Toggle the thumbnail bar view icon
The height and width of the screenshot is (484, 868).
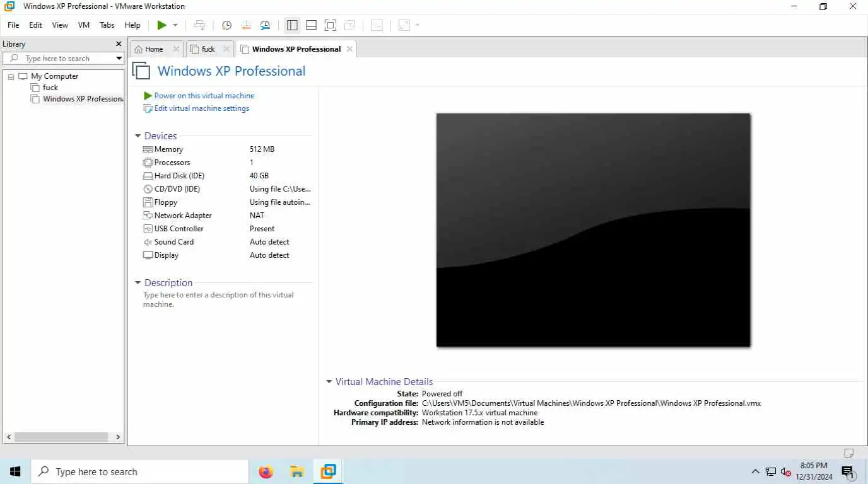click(x=311, y=25)
